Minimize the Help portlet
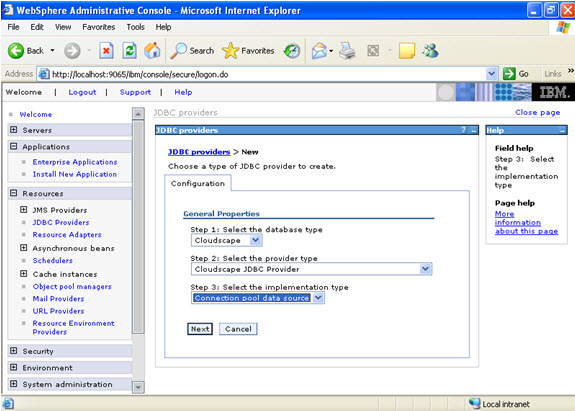The image size is (575, 411). (563, 131)
